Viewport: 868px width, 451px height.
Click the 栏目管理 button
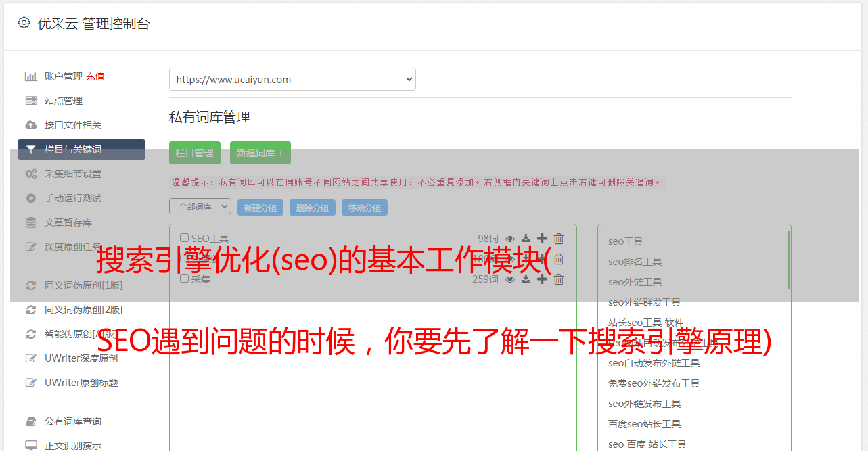coord(195,153)
